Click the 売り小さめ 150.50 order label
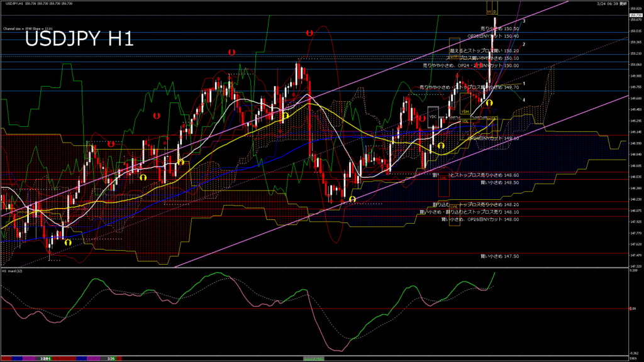Screen dimensions: 644x362 499,29
